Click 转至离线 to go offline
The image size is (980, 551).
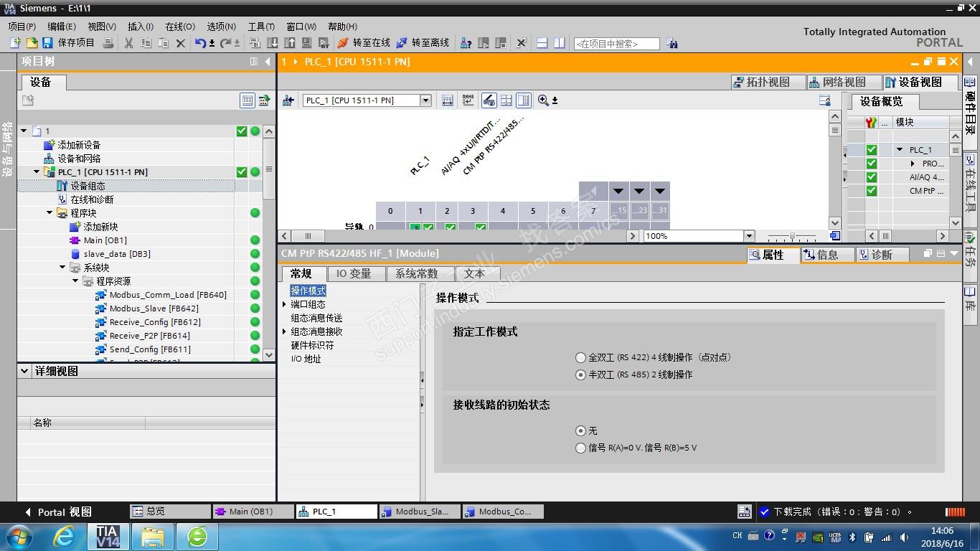tap(423, 43)
